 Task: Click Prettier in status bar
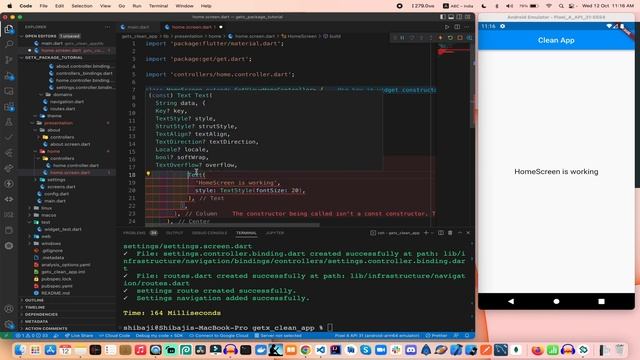pos(436,336)
